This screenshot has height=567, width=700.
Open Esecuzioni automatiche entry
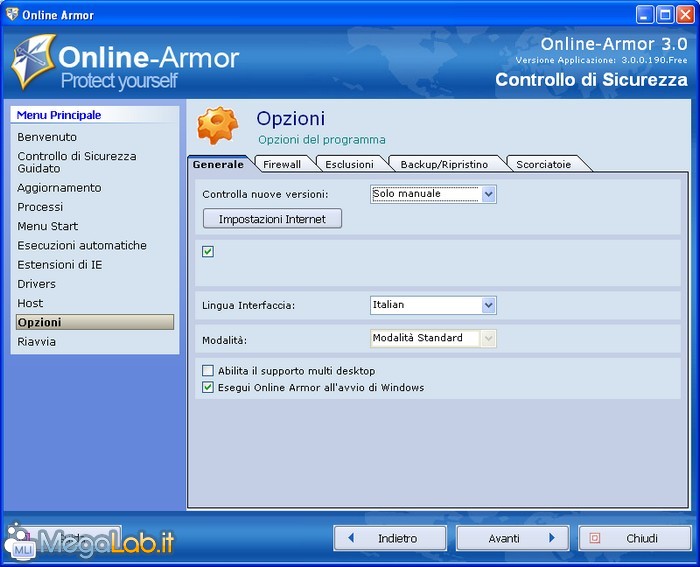(x=82, y=245)
